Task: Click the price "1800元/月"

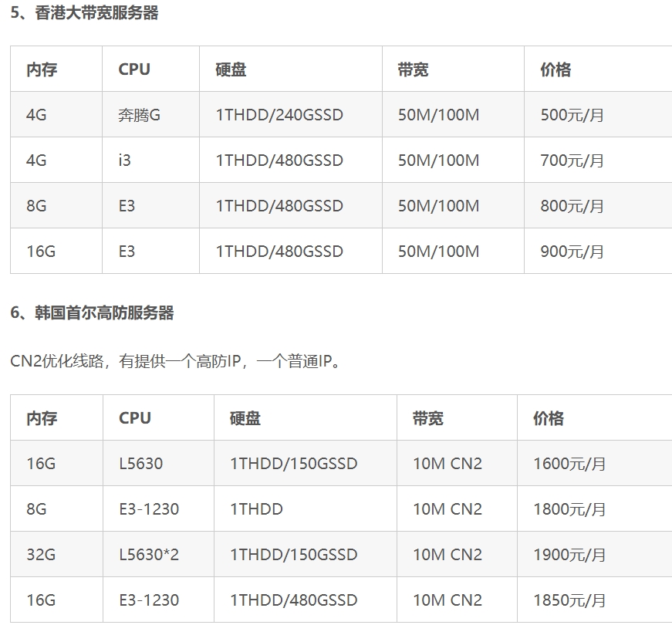Action: [x=569, y=508]
